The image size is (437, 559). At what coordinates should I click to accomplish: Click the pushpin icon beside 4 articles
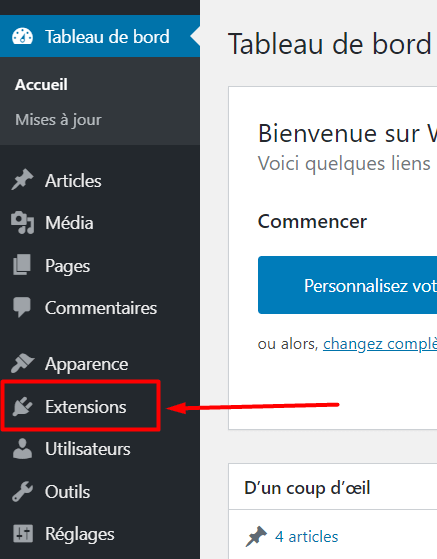pos(256,536)
